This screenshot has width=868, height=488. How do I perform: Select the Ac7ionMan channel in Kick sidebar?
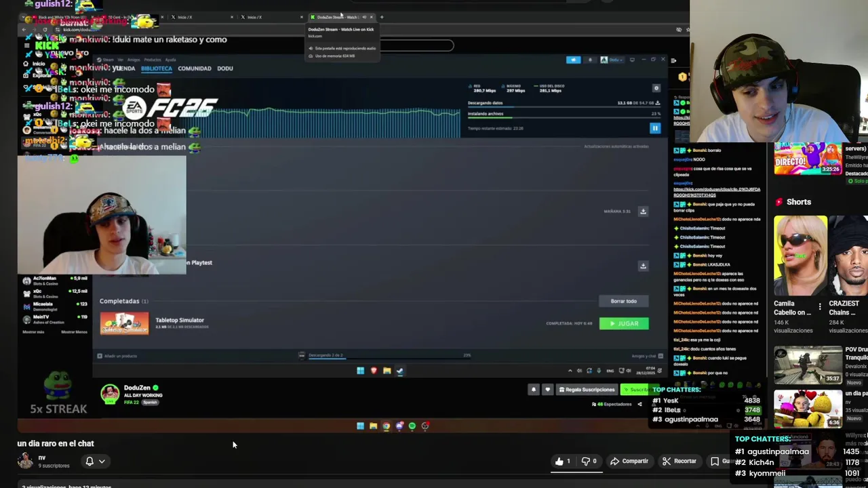click(56, 281)
